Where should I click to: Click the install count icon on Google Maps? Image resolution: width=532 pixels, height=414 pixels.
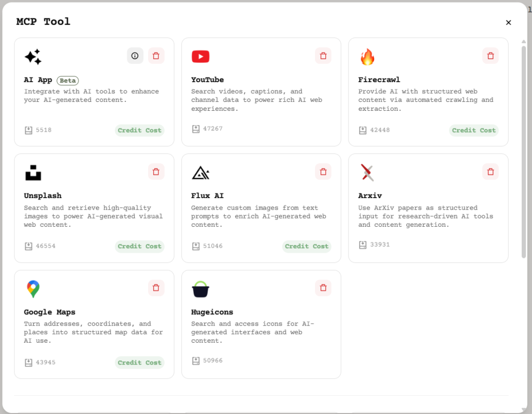tap(29, 363)
